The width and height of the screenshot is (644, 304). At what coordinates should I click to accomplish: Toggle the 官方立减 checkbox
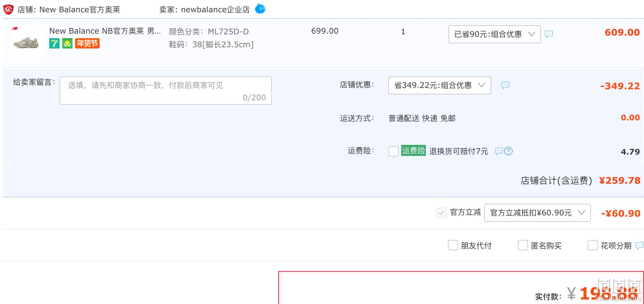click(441, 213)
